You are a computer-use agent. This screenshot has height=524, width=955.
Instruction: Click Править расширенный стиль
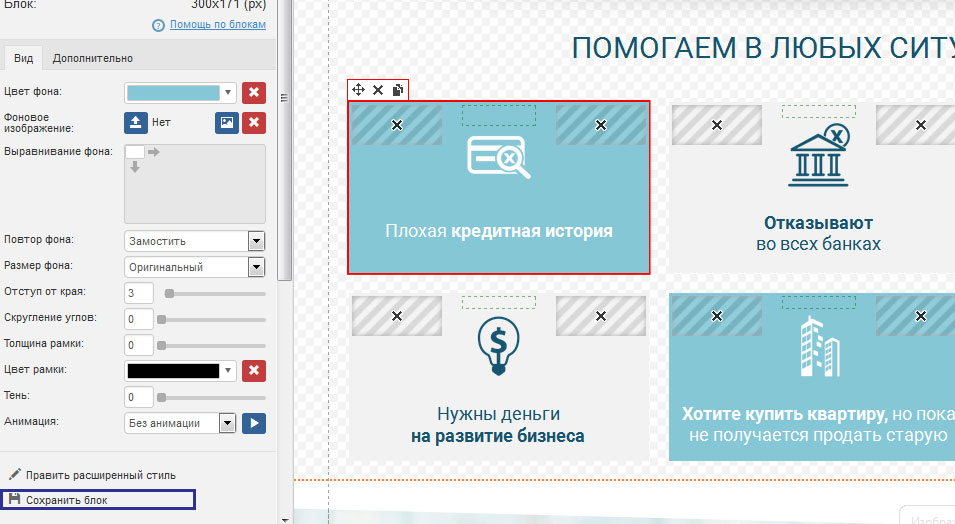click(100, 475)
